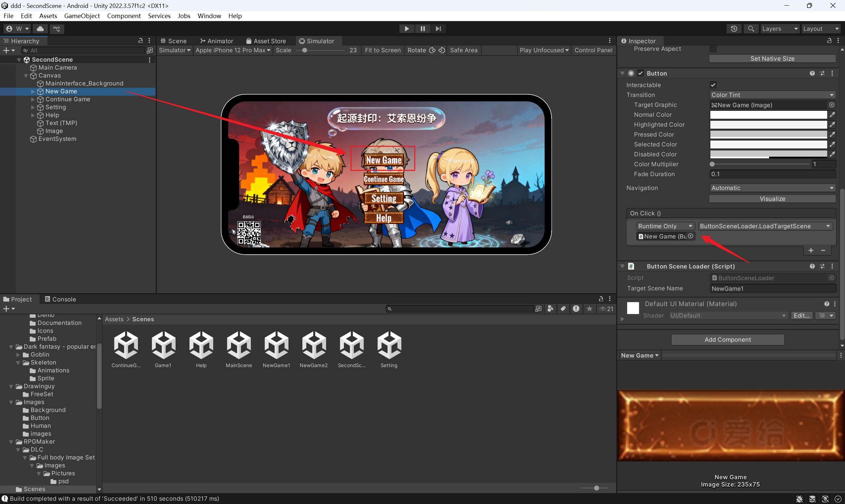Open the global search magnifier icon
845x504 pixels.
(751, 29)
